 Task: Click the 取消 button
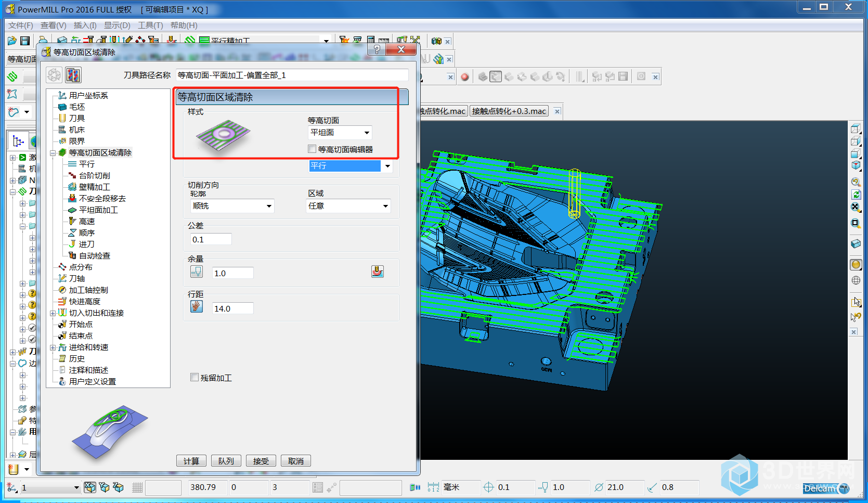point(296,461)
